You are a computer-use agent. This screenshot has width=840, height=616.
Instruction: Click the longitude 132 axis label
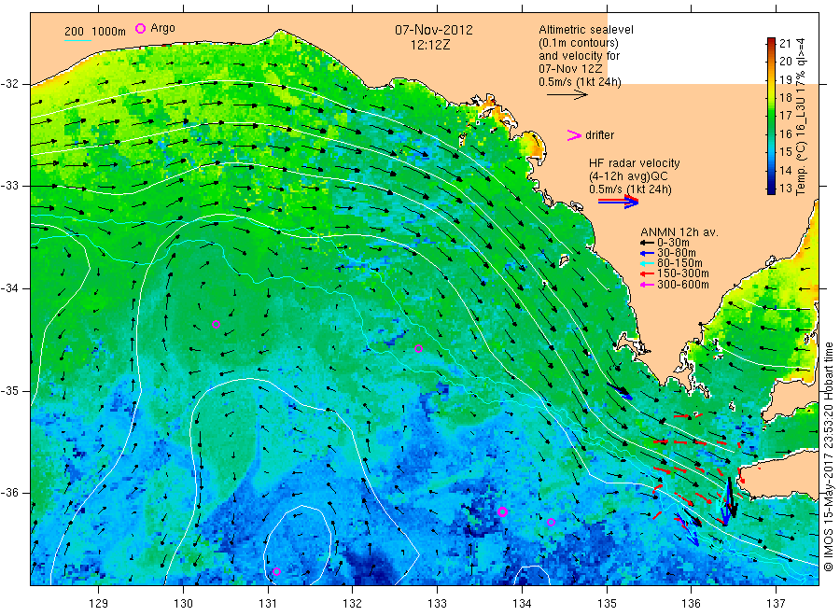click(x=353, y=604)
